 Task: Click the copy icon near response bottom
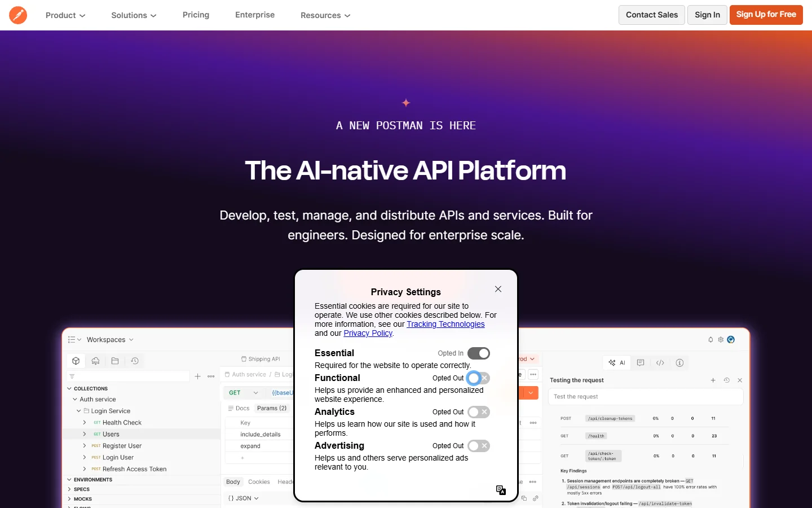pos(524,498)
